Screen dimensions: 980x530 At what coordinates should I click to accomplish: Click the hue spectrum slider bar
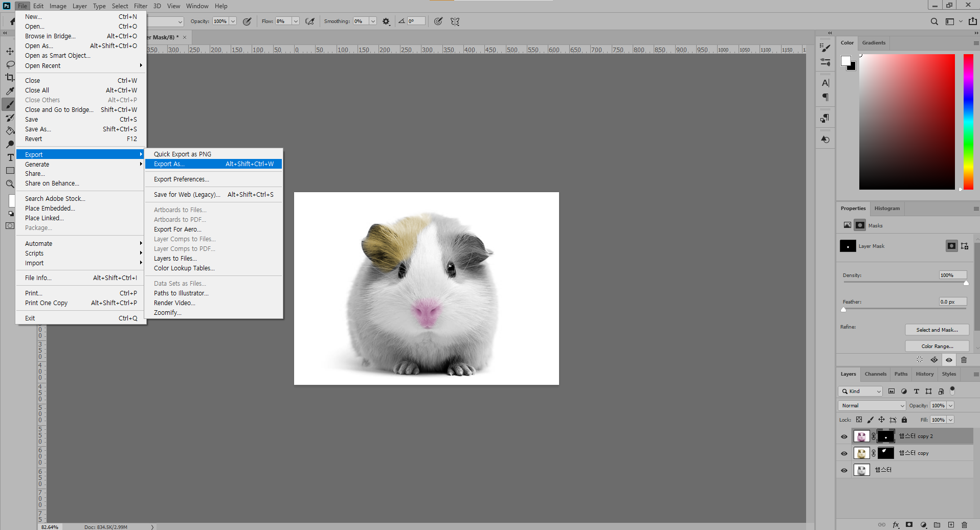[x=968, y=122]
